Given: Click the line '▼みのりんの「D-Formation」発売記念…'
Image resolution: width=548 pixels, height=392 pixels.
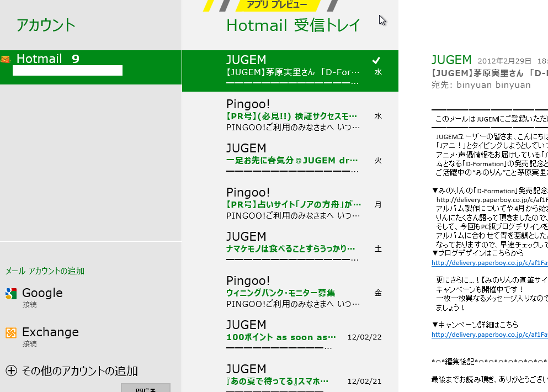Looking at the screenshot, I should [490, 190].
